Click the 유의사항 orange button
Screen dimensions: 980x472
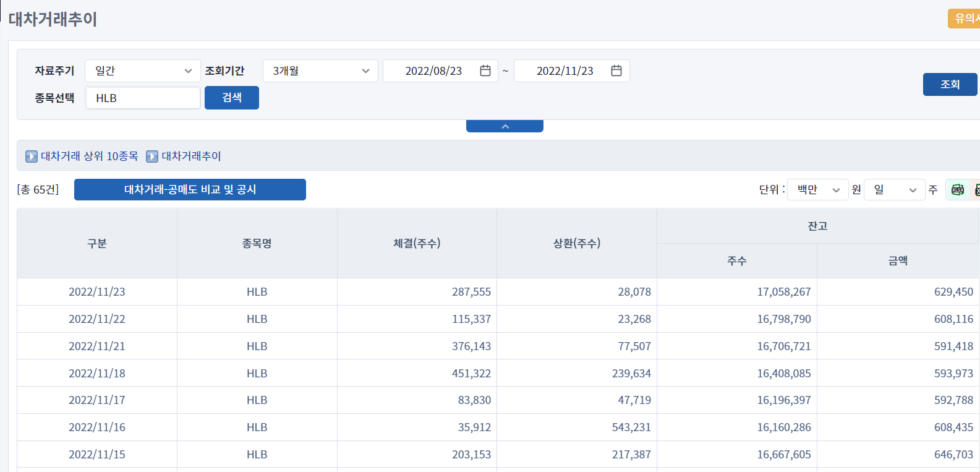(964, 19)
